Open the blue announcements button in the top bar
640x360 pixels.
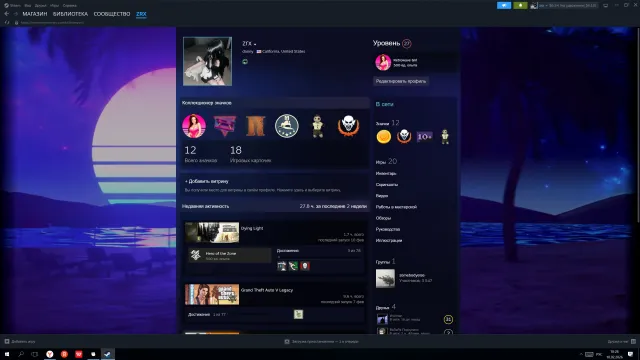[x=504, y=5]
